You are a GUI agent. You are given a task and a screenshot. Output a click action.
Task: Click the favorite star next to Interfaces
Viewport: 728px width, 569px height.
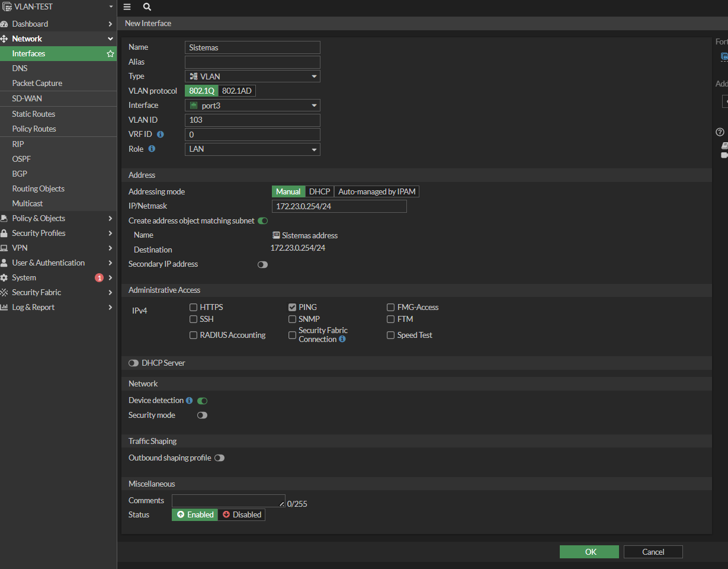click(x=110, y=53)
